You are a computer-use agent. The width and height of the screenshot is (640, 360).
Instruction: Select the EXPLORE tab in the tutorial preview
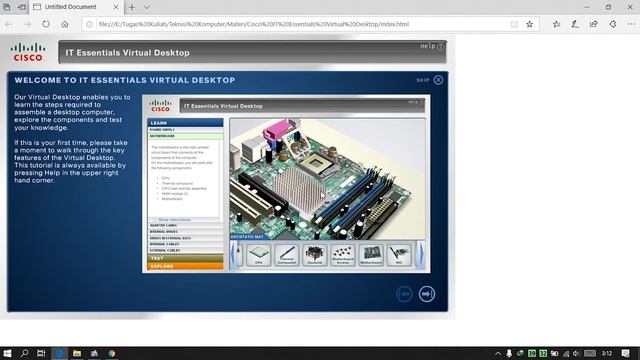(185, 266)
